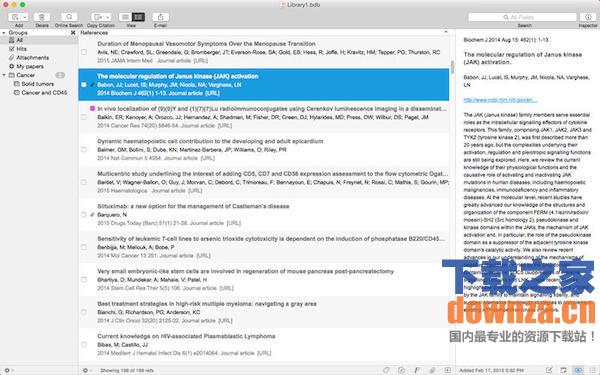Click the Delete trash toolbar icon
The width and height of the screenshot is (600, 375).
click(x=42, y=17)
